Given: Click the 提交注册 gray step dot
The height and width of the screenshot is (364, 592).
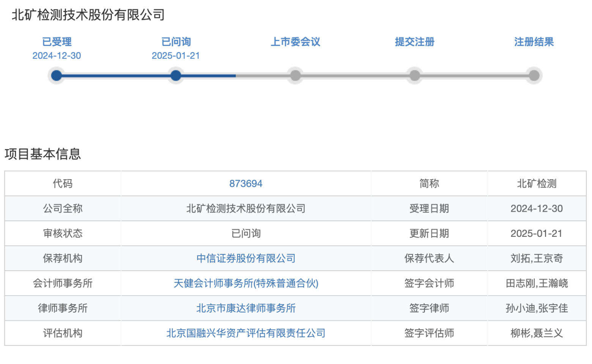Looking at the screenshot, I should [x=415, y=76].
